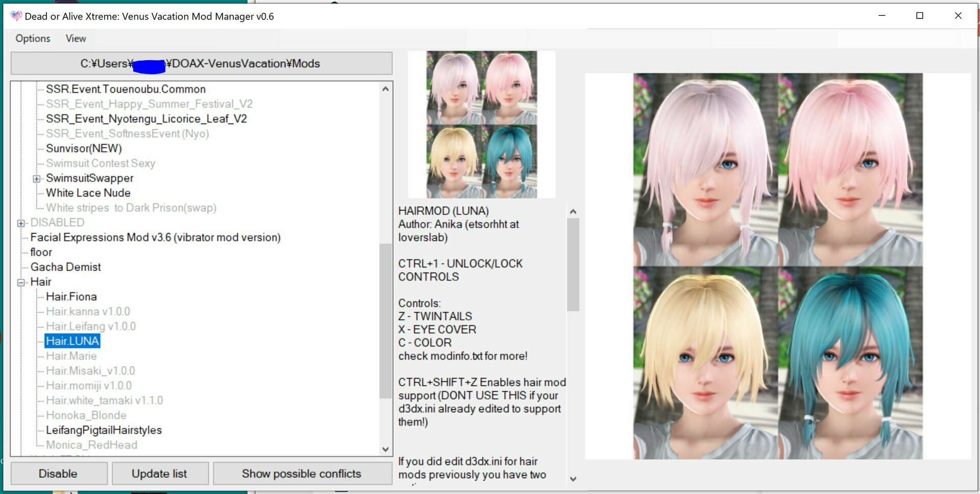Select the highlighted Hair.LUNA mod

pos(72,341)
